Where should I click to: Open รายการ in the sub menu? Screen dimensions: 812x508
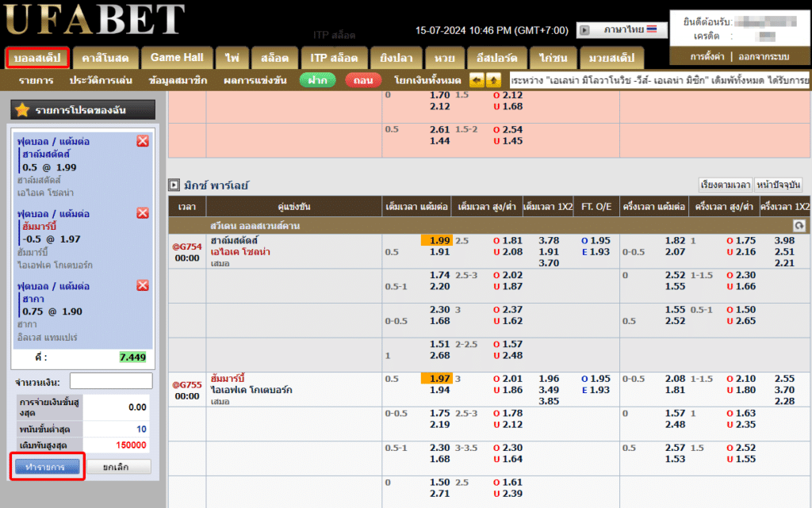[36, 80]
